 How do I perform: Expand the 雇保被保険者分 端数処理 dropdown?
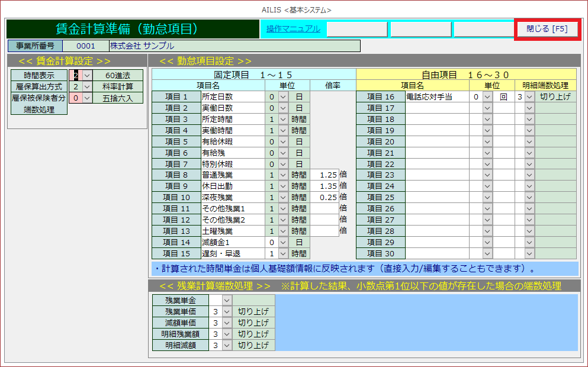coord(87,98)
